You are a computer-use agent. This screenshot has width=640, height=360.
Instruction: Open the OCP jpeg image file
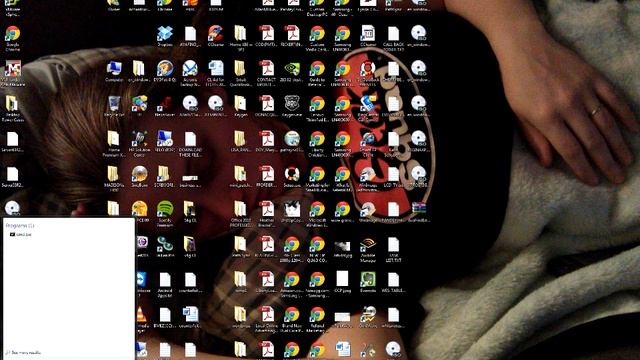(342, 282)
